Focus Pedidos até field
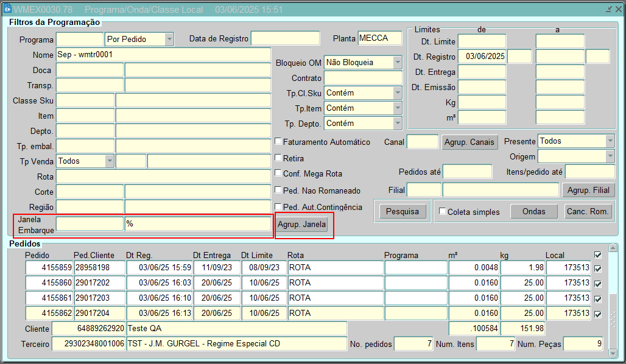The image size is (626, 364). tap(468, 171)
